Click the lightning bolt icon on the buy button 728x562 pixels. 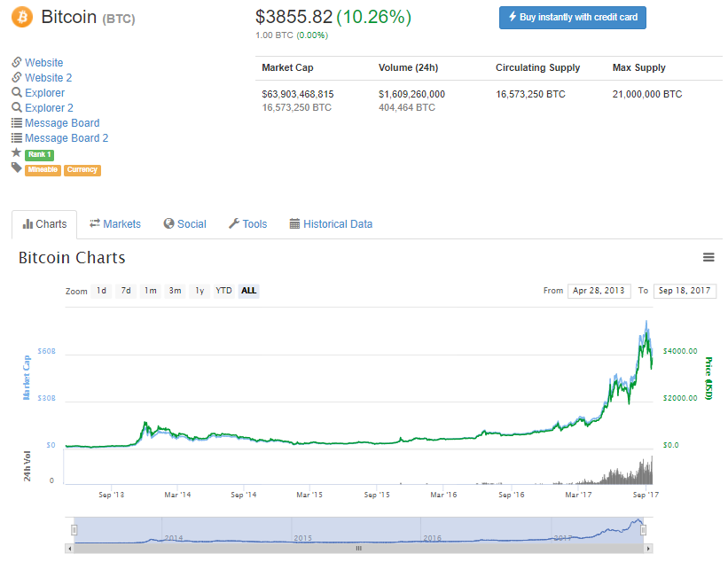[513, 17]
